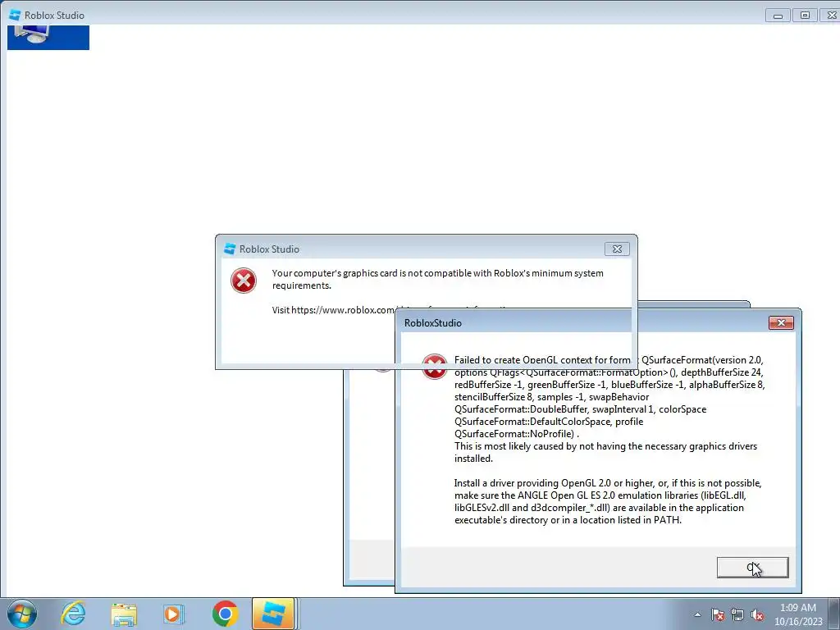The image size is (840, 630).
Task: Launch Google Chrome from the taskbar
Action: [x=225, y=614]
